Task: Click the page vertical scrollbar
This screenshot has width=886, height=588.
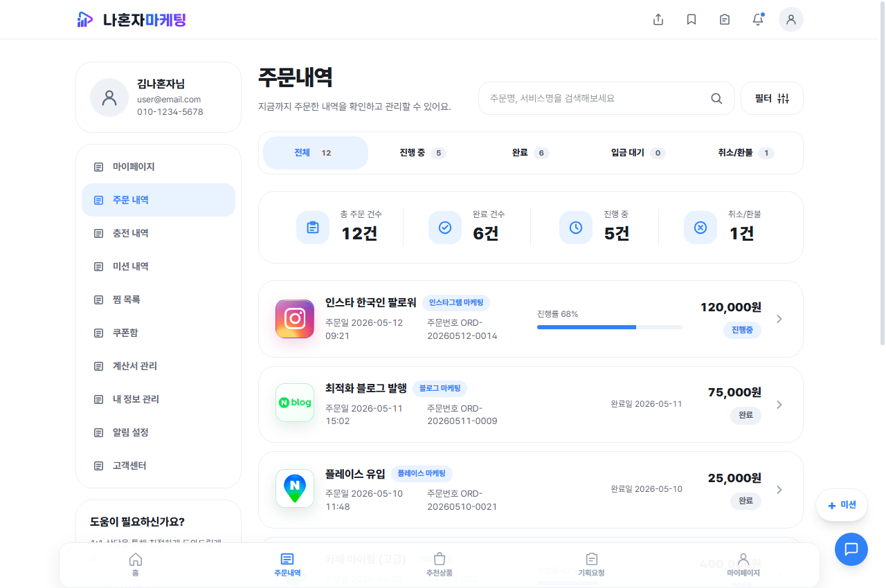Action: click(882, 173)
